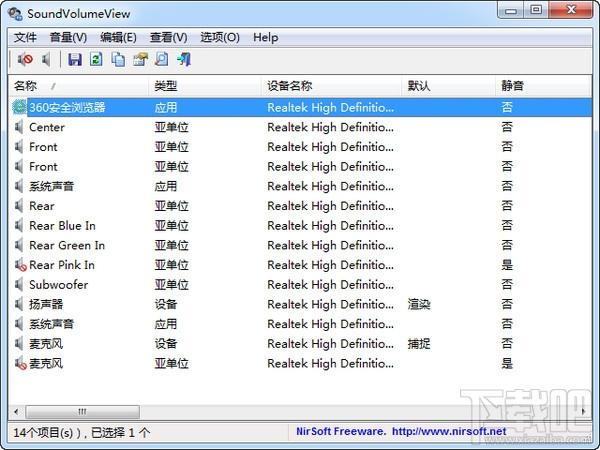
Task: Click the 360安全浏览器 row icon
Action: click(19, 107)
